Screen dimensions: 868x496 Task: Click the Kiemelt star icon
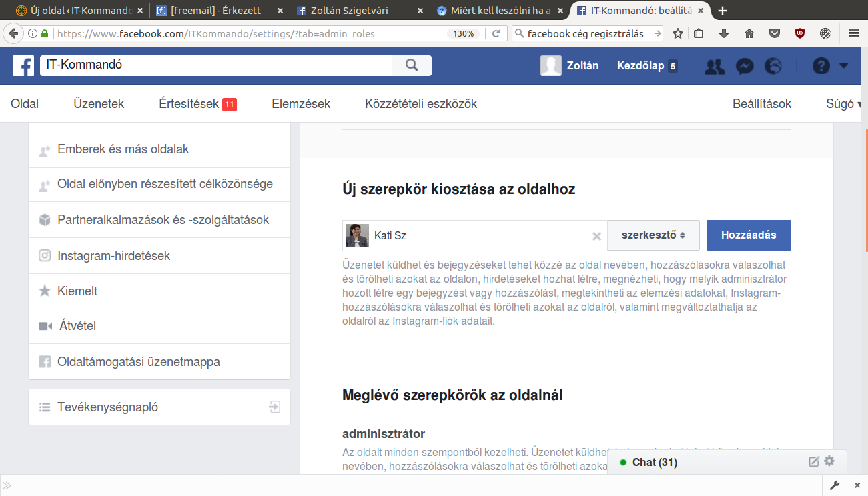[x=45, y=291]
